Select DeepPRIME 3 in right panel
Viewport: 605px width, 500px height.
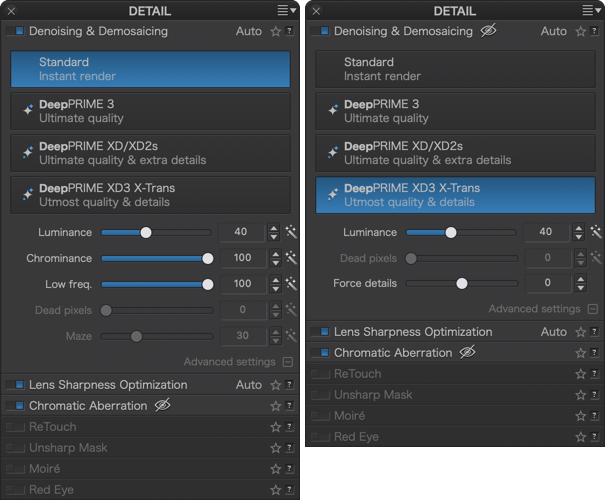pos(455,111)
